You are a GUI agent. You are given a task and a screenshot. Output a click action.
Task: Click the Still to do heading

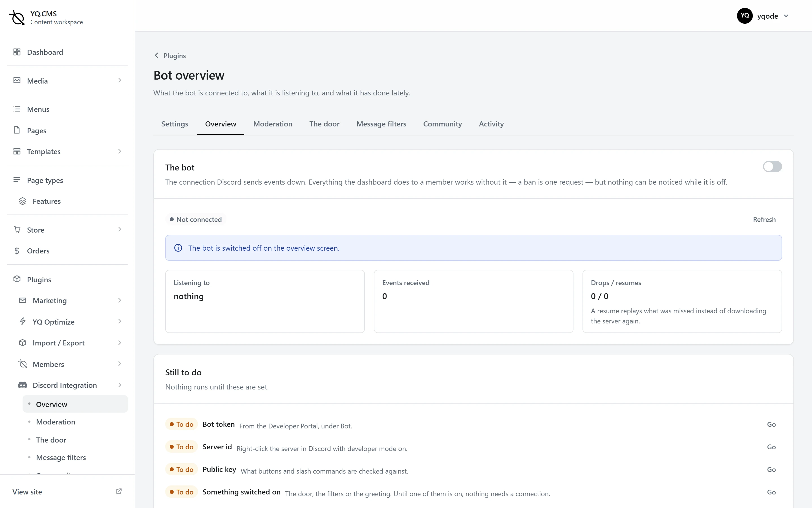(x=183, y=372)
